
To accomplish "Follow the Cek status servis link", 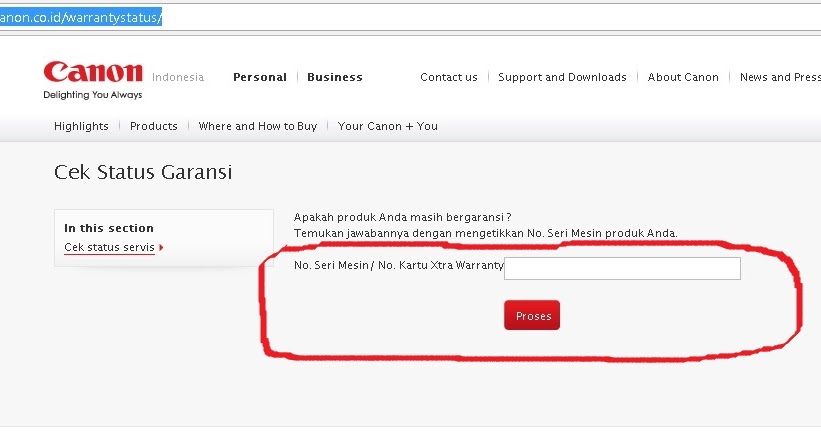I will 109,247.
